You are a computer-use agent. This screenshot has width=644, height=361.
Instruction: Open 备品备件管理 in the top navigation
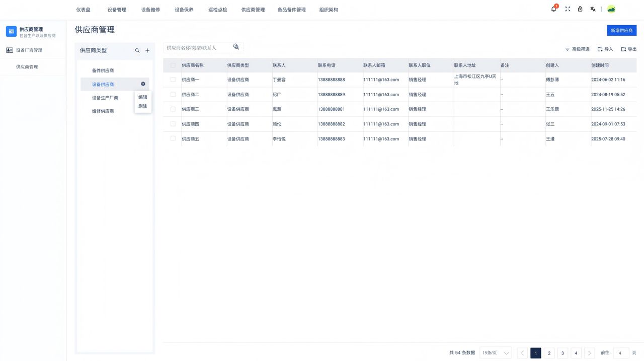point(292,10)
